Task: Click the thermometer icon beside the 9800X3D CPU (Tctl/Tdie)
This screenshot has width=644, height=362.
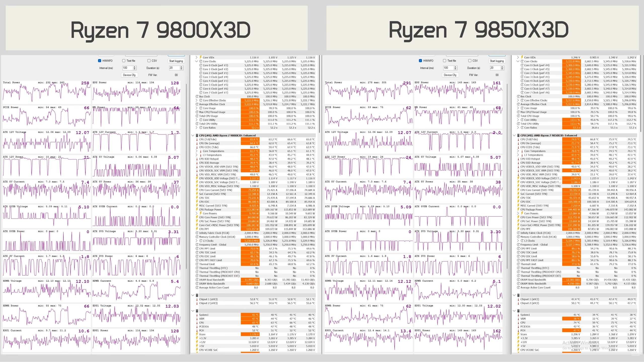Action: click(x=197, y=139)
